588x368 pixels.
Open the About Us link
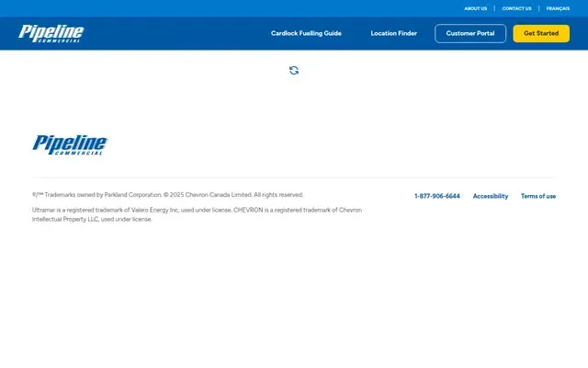pos(476,8)
